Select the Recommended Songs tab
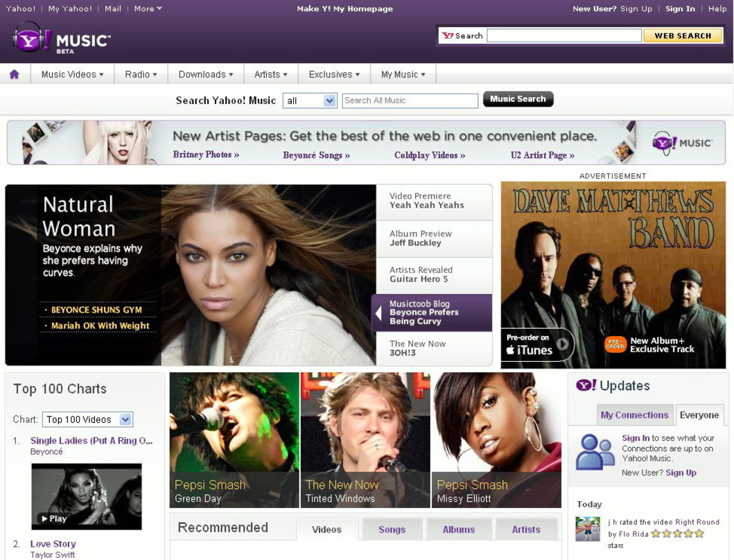Viewport: 734px width, 560px height. coord(392,530)
